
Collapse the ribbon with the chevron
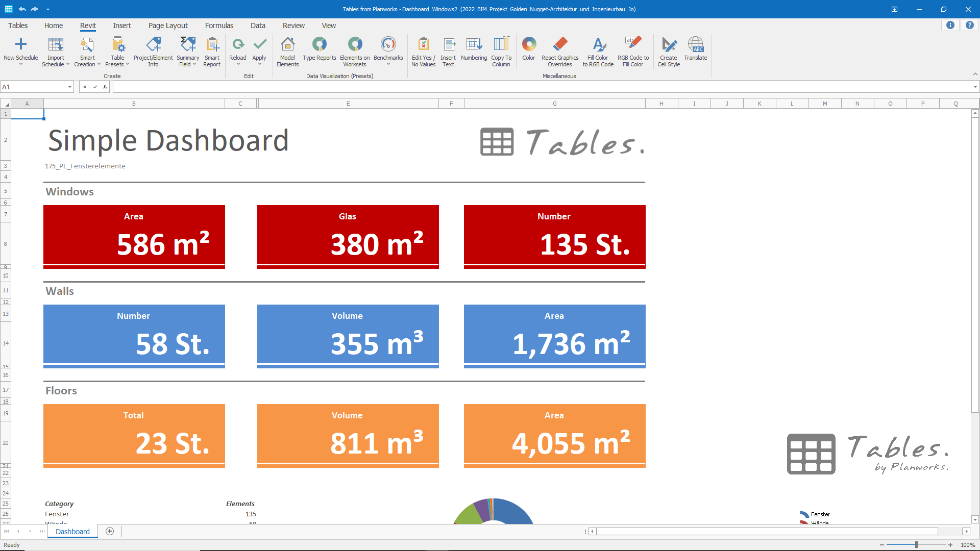tap(975, 74)
